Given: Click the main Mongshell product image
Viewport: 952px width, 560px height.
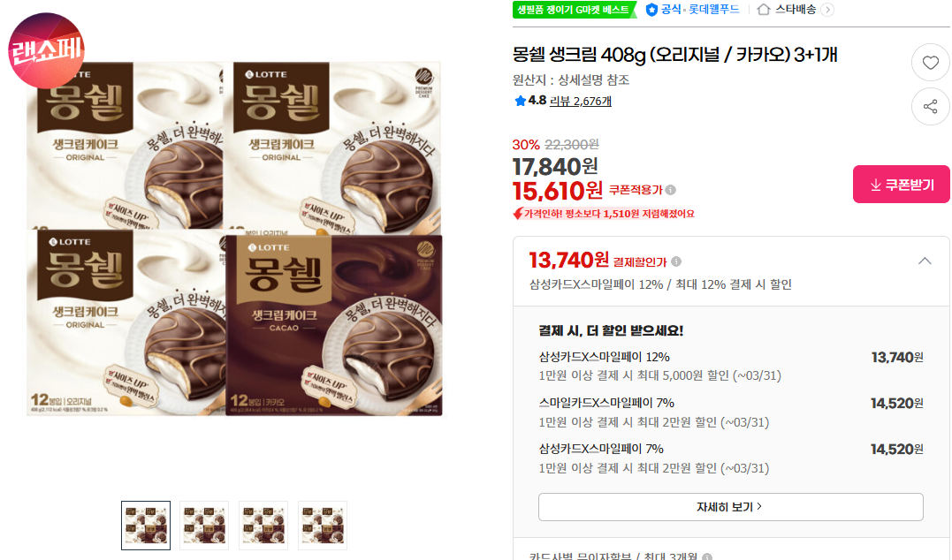Looking at the screenshot, I should pos(234,238).
